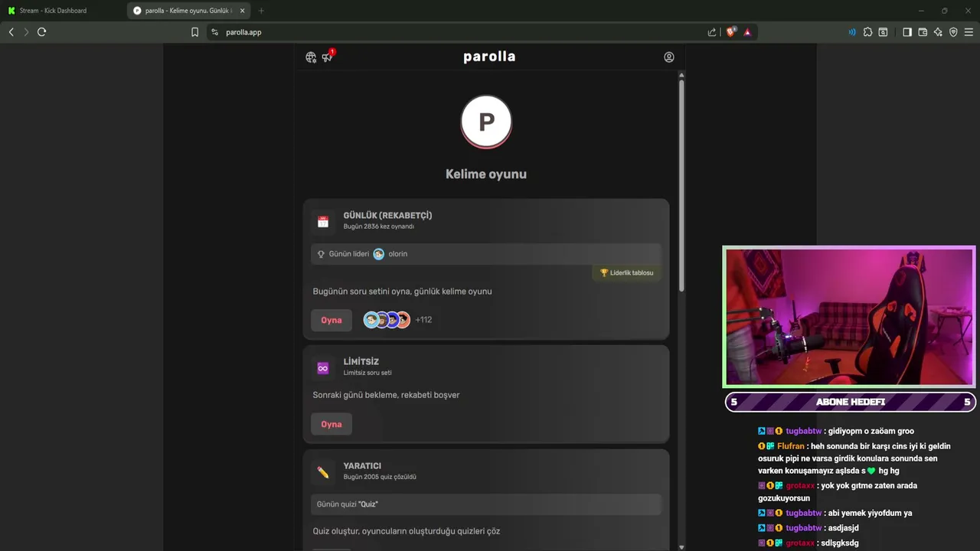The height and width of the screenshot is (551, 980).
Task: Open the language globe icon in parolla header
Action: click(x=311, y=57)
